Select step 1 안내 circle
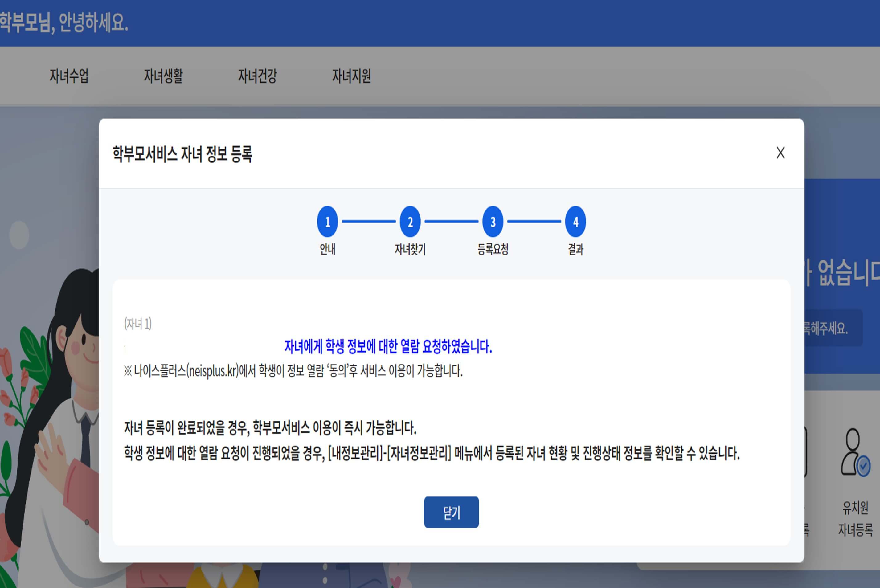 (327, 222)
